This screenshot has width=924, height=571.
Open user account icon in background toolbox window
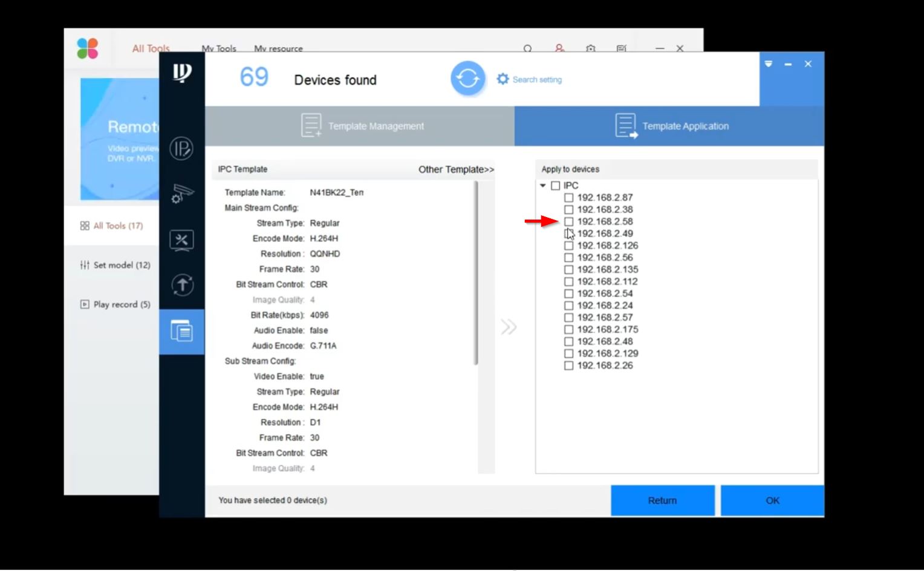pyautogui.click(x=559, y=48)
